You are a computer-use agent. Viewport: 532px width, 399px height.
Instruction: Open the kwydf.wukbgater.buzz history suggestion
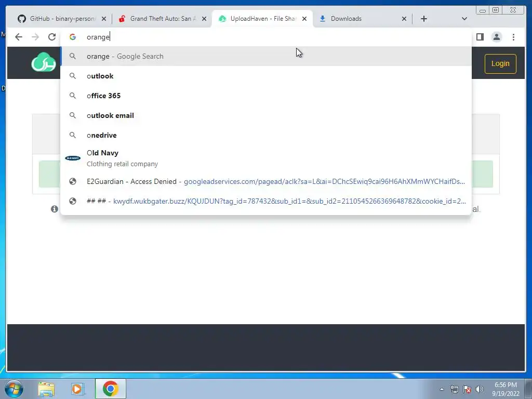click(x=266, y=201)
